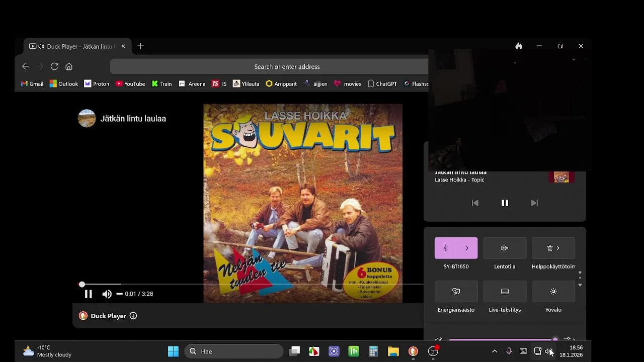Toggle Lentotila airplane mode
This screenshot has width=644, height=362.
click(x=505, y=248)
